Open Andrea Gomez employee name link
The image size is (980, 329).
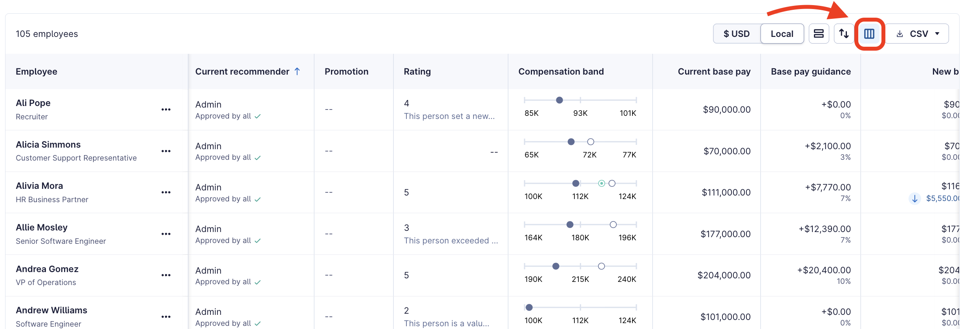[47, 269]
